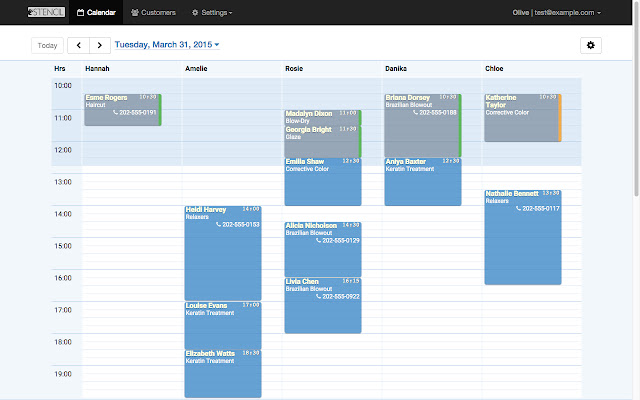Open the Calendar tab in the navbar

96,12
